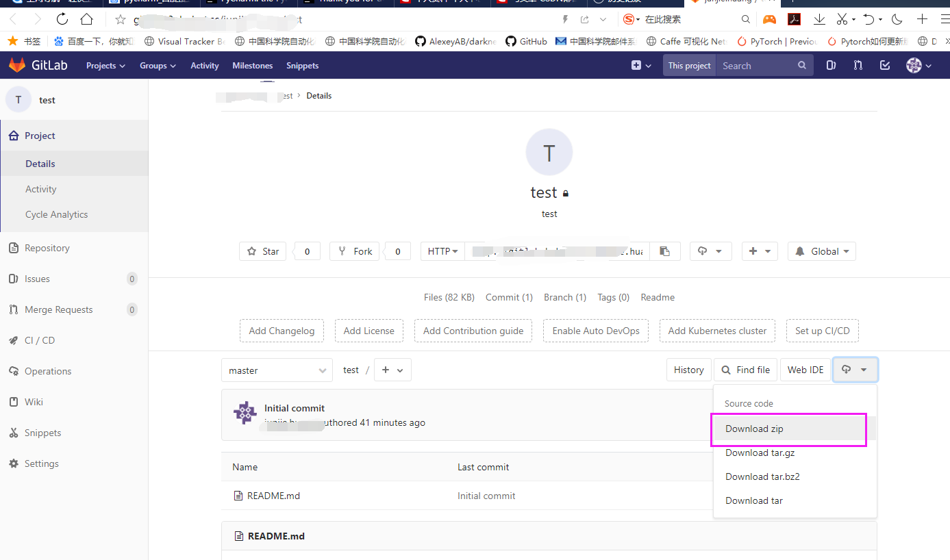The width and height of the screenshot is (950, 560).
Task: Expand the HTTP protocol dropdown
Action: [442, 251]
